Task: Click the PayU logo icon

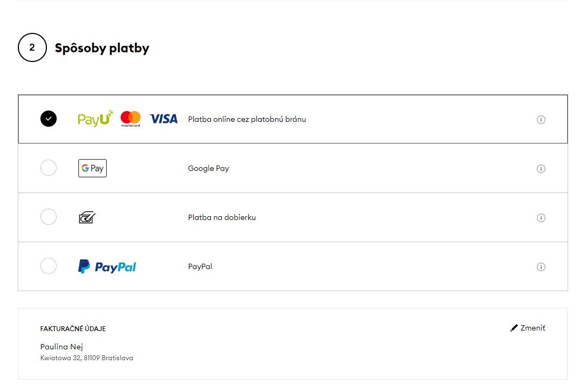Action: [95, 119]
